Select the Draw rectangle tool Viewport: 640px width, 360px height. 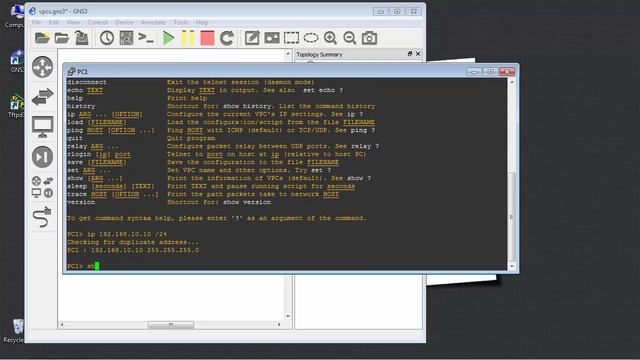point(291,38)
